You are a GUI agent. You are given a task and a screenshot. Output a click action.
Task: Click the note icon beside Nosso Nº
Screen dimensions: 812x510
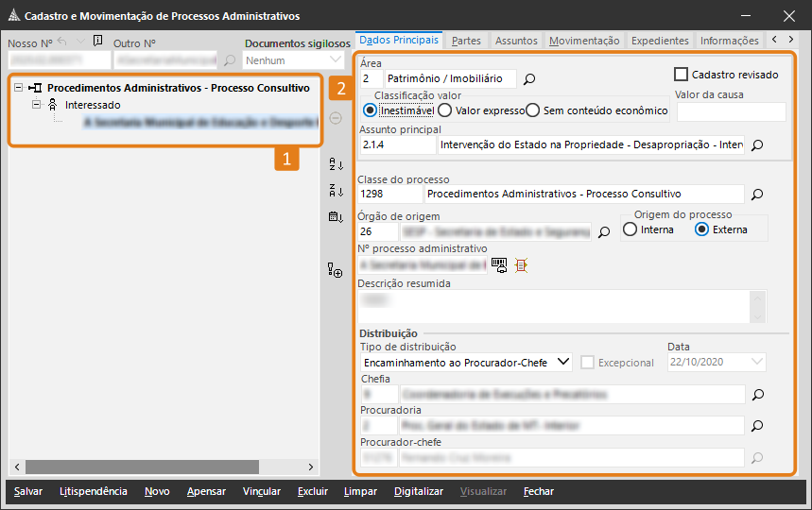tap(97, 42)
